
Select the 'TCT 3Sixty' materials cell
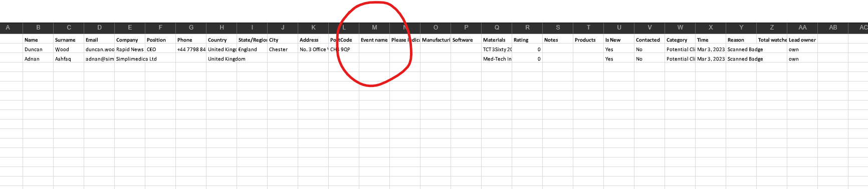point(497,49)
